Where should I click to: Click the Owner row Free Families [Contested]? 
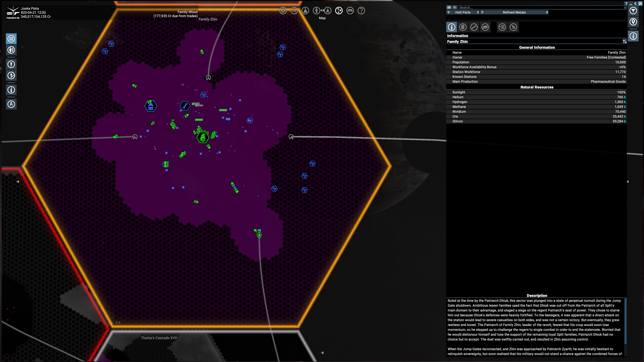tap(536, 57)
